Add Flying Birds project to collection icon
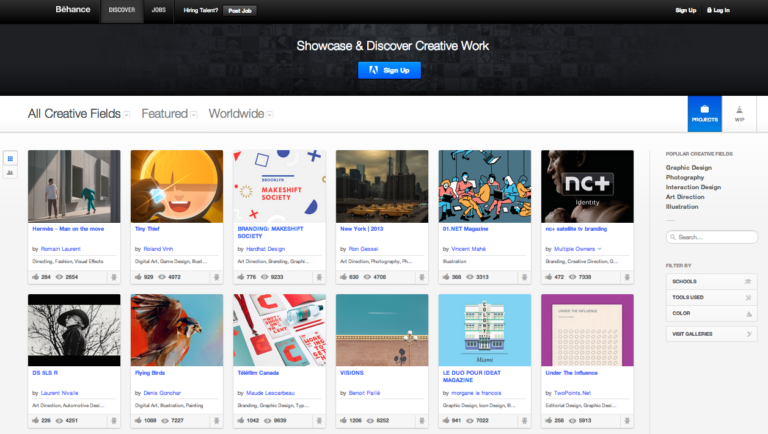Viewport: 768px width, 434px height. tap(216, 421)
